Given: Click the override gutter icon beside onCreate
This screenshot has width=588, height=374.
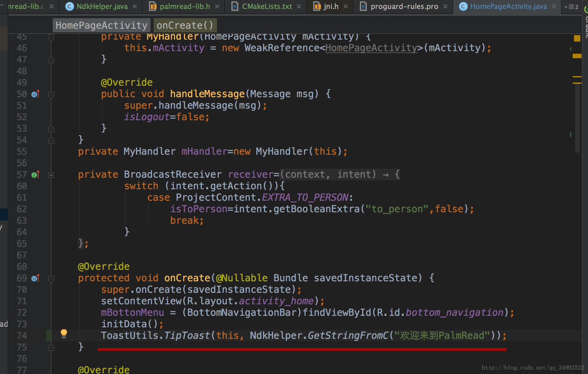Looking at the screenshot, I should pyautogui.click(x=35, y=278).
